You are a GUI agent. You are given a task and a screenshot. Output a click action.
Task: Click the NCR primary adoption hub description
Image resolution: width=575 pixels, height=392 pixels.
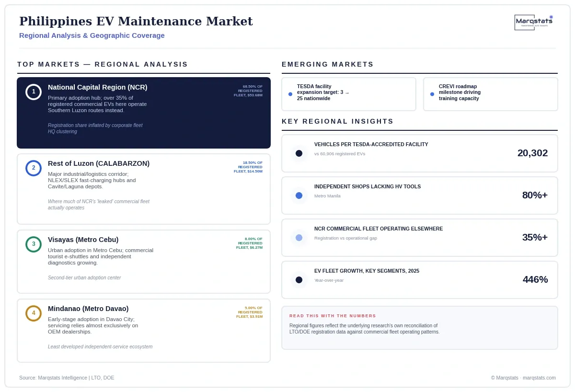tap(97, 104)
